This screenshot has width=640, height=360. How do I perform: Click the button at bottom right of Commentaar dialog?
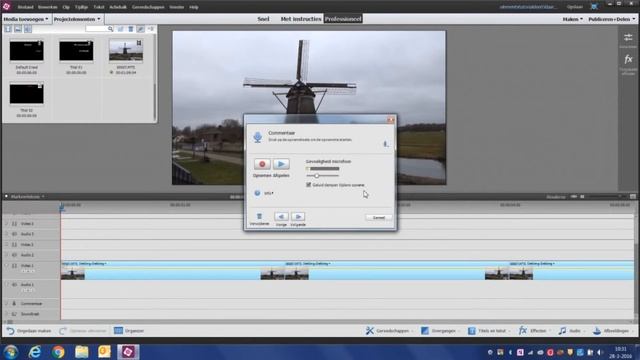378,218
